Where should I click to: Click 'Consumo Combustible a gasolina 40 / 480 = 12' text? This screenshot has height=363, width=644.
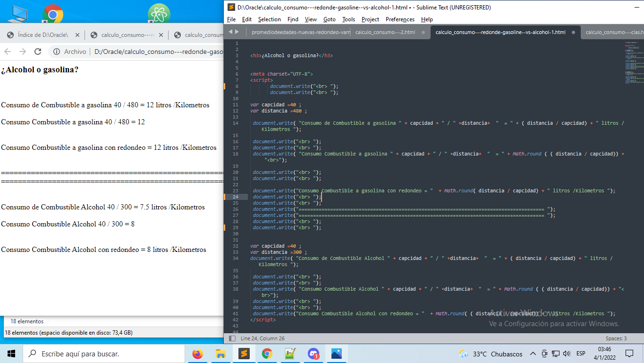tap(73, 122)
